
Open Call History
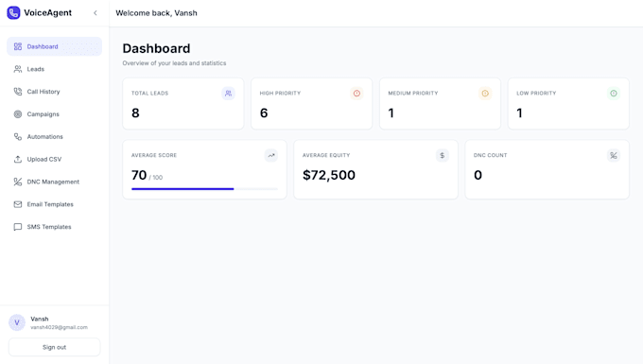point(54,92)
